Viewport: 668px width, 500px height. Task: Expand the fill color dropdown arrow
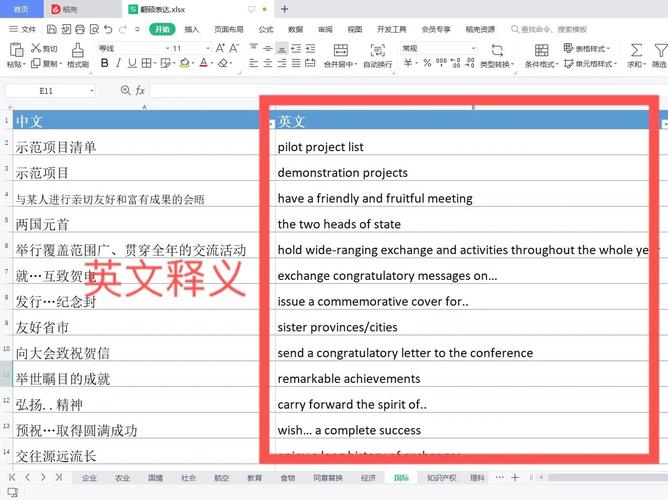(x=193, y=63)
